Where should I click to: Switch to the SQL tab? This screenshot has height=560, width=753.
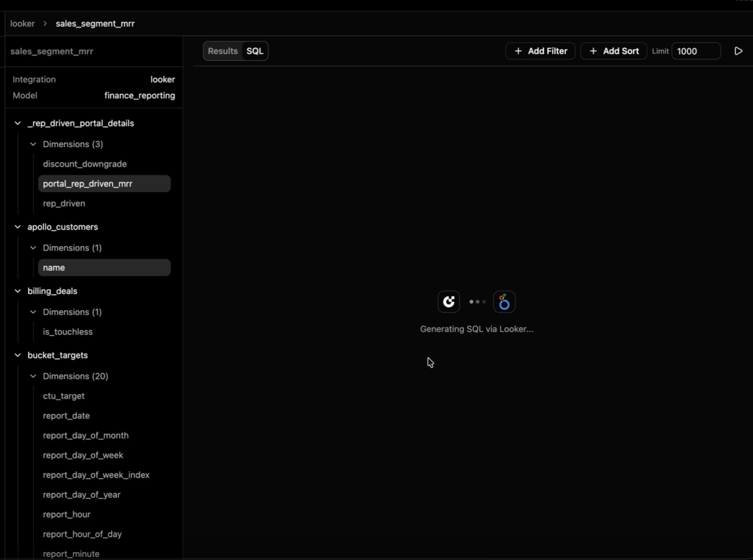pos(254,51)
